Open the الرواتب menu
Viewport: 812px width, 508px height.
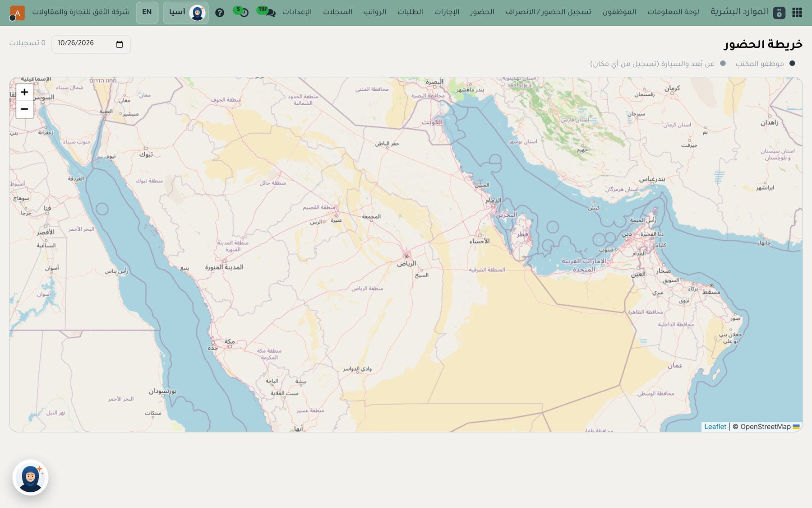pos(375,12)
